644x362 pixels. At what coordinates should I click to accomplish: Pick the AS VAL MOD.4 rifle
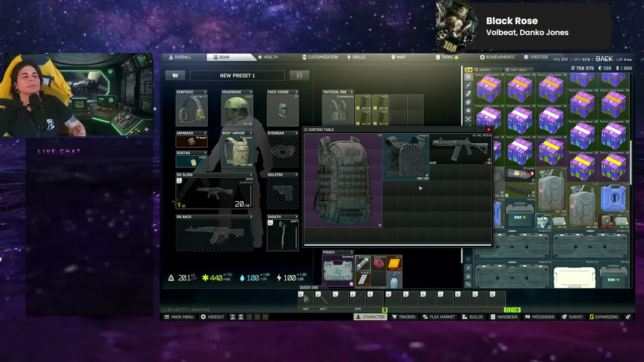click(460, 149)
